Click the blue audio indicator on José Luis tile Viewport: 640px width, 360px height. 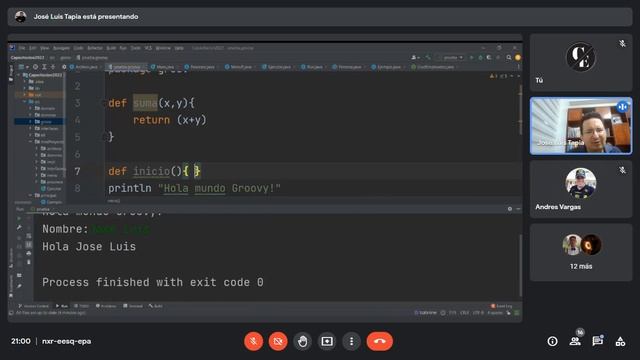[622, 107]
